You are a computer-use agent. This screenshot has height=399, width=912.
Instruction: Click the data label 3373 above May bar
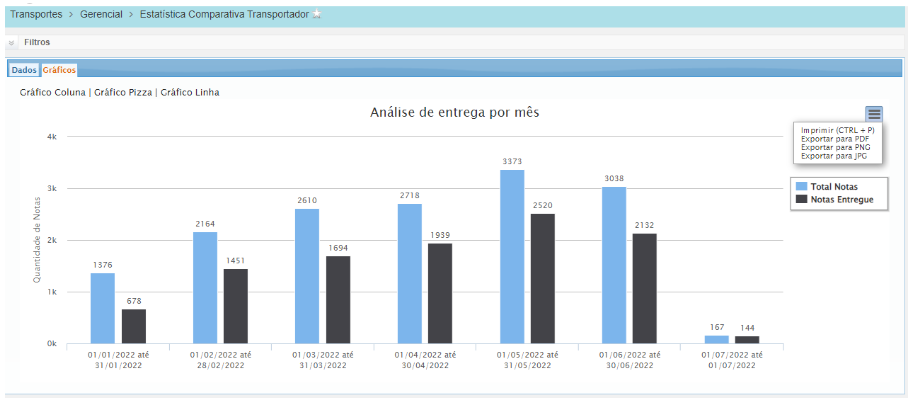(512, 161)
